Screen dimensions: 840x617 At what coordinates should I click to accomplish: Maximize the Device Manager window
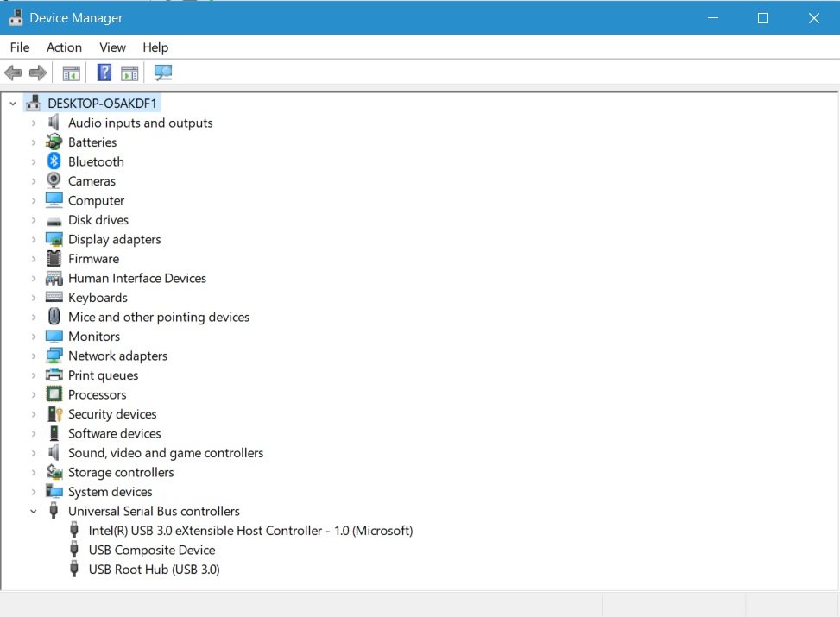[x=763, y=17]
